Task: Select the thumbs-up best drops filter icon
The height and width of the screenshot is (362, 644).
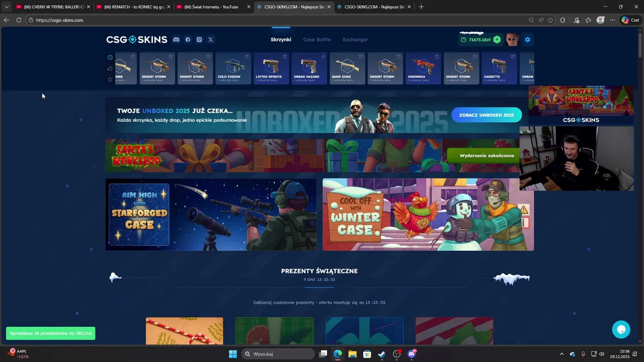Action: [110, 68]
